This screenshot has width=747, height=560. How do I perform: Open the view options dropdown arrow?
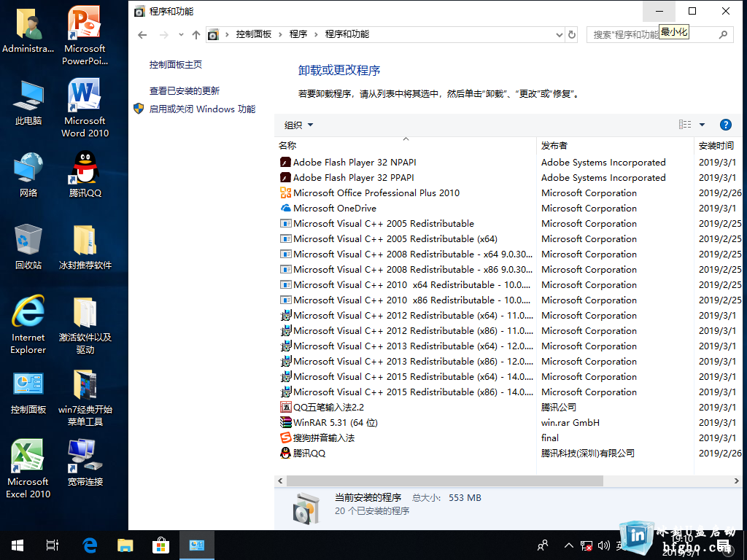pyautogui.click(x=702, y=125)
